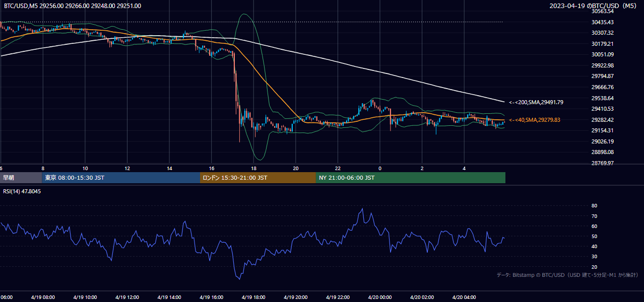The image size is (644, 302).
Task: Click the 4/20 04:00 bottom time label
Action: point(464,297)
